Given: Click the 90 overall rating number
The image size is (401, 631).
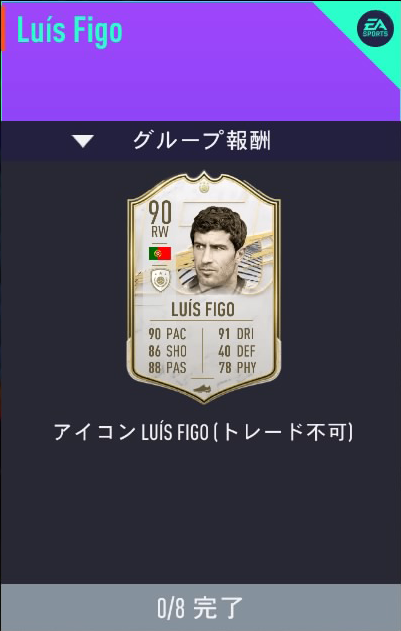Looking at the screenshot, I should pos(160,212).
